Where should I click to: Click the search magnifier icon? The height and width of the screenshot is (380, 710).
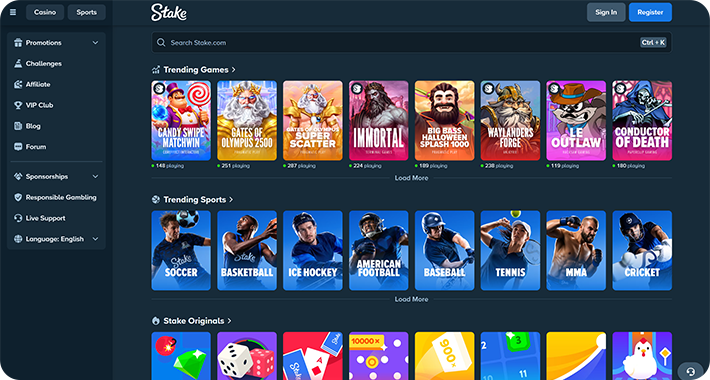161,43
